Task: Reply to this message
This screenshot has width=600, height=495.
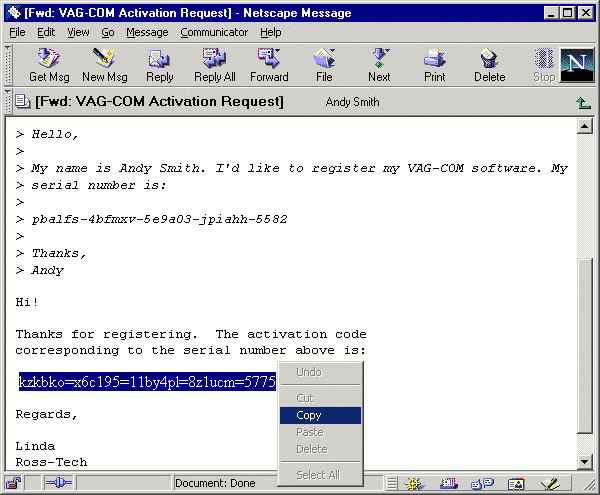Action: point(159,64)
